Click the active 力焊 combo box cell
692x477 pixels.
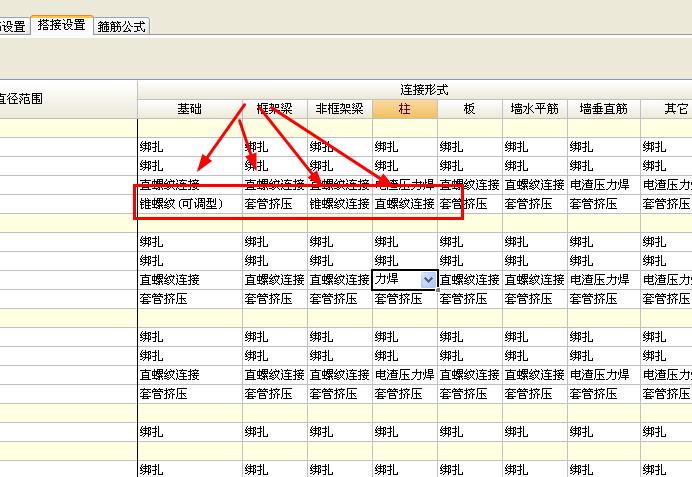point(405,280)
